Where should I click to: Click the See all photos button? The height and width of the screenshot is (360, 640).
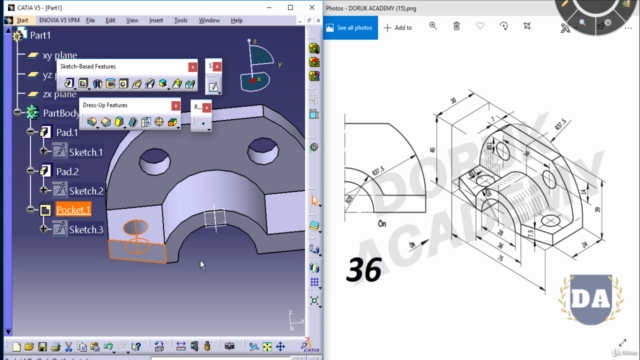tap(350, 28)
